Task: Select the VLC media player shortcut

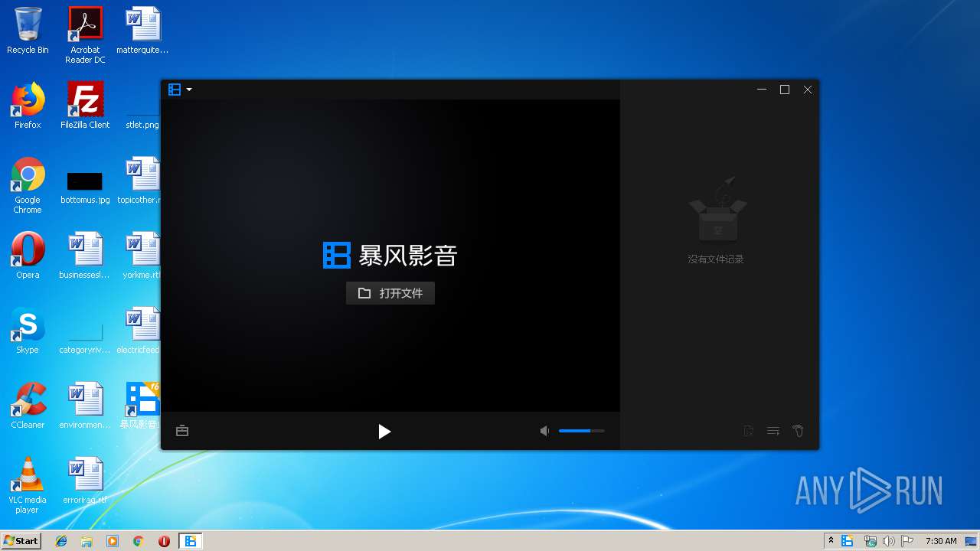Action: point(28,485)
